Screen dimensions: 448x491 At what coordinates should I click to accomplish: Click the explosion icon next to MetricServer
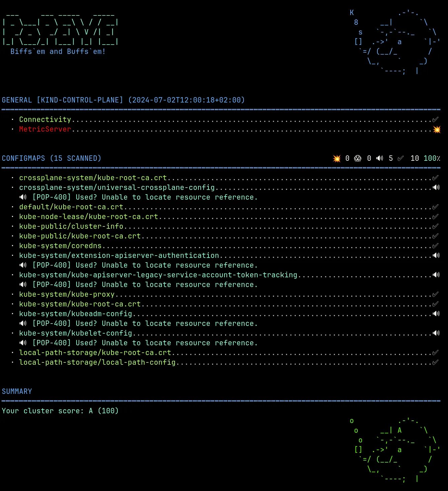(437, 130)
